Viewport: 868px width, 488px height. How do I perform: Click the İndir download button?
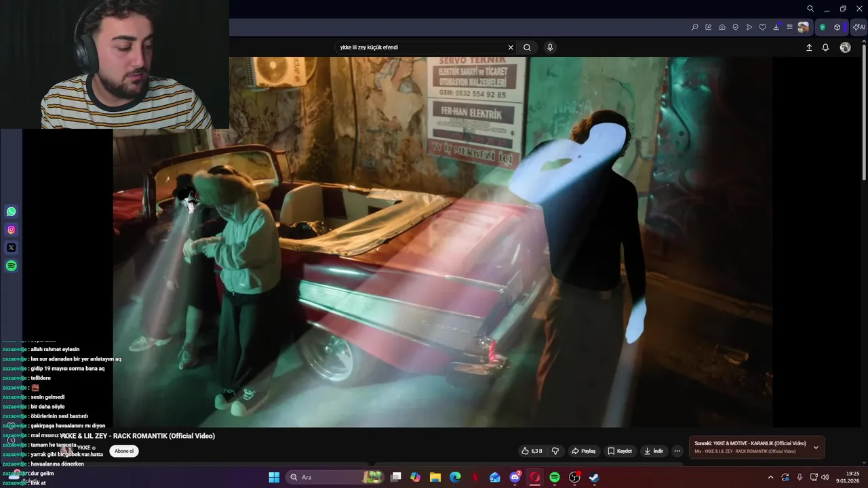click(654, 451)
